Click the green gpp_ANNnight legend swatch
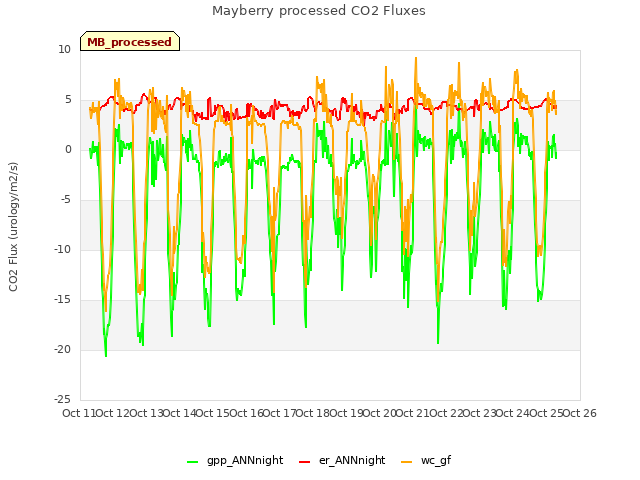 coord(192,462)
